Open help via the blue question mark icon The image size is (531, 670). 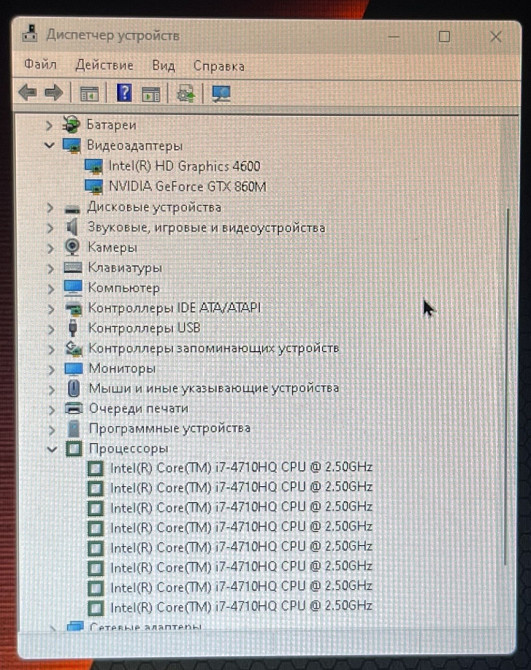124,93
